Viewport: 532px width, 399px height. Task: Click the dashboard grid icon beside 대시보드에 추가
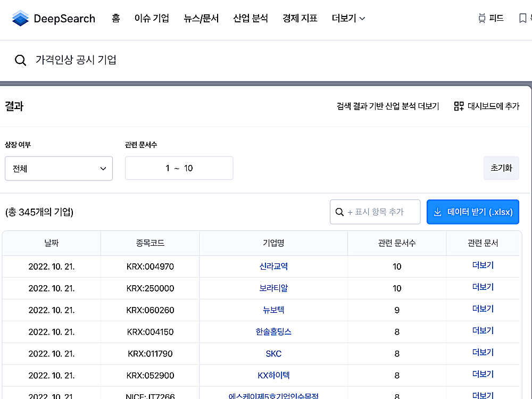pos(459,106)
